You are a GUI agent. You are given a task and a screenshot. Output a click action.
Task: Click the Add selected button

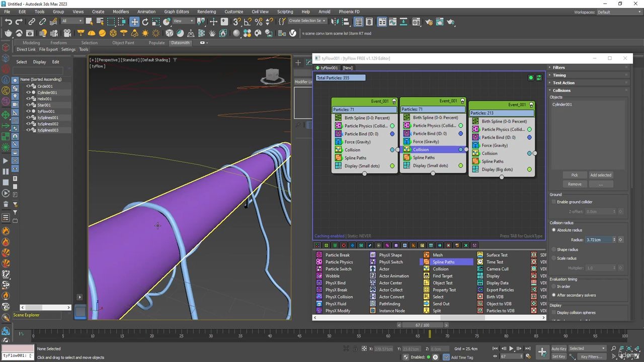click(601, 175)
